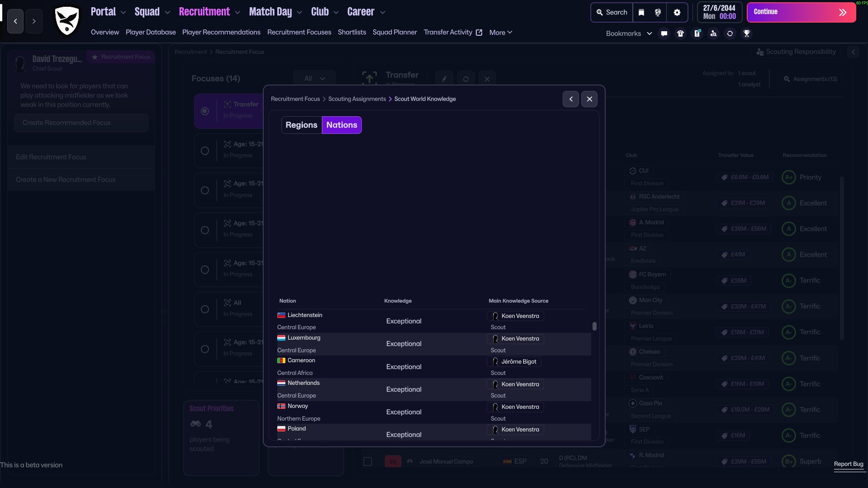Select the Nations tab
Viewport: 868px width, 488px height.
click(x=342, y=125)
